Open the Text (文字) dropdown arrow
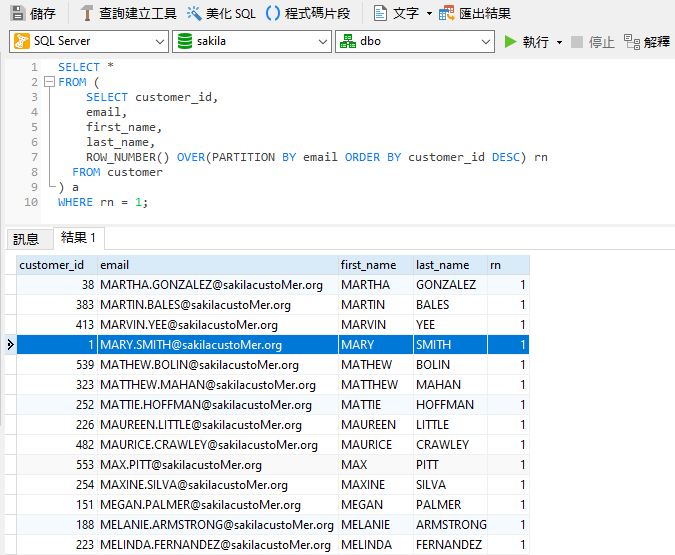Screen dimensions: 675x555 429,13
